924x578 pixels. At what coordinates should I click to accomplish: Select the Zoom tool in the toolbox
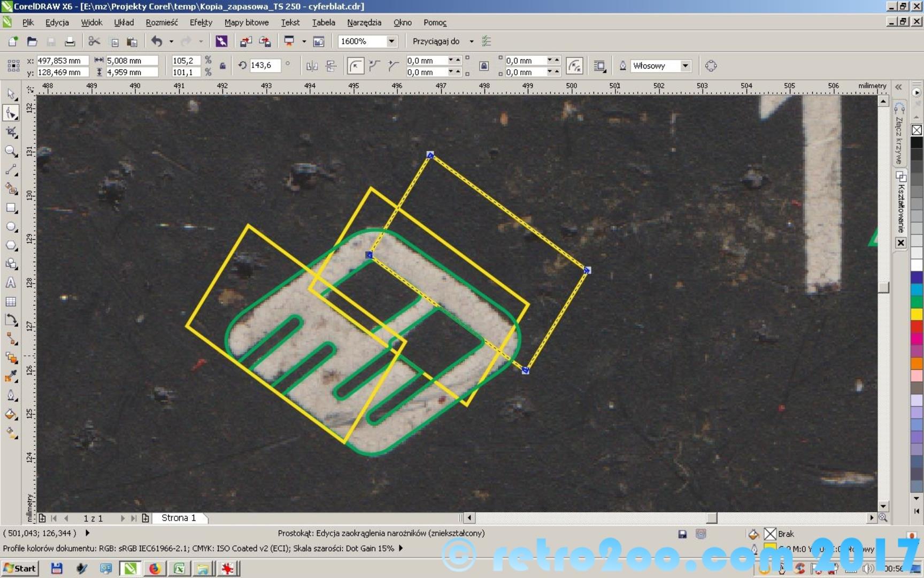click(11, 151)
